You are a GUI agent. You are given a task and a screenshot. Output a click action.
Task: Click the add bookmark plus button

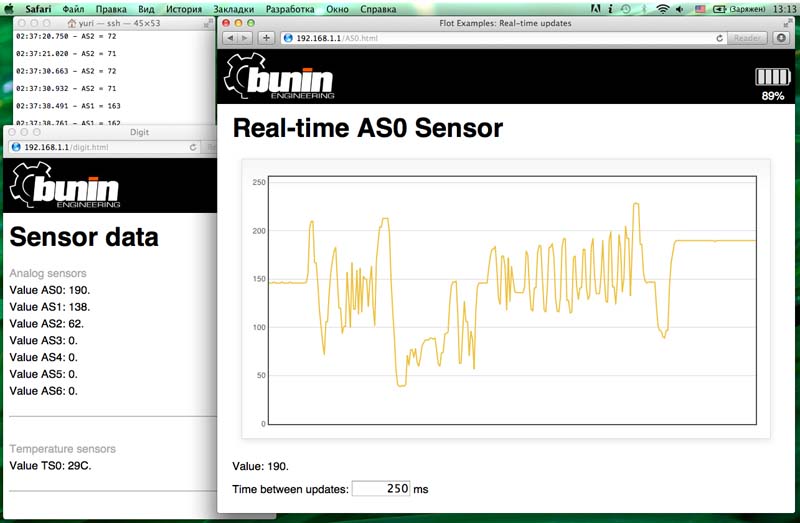266,38
